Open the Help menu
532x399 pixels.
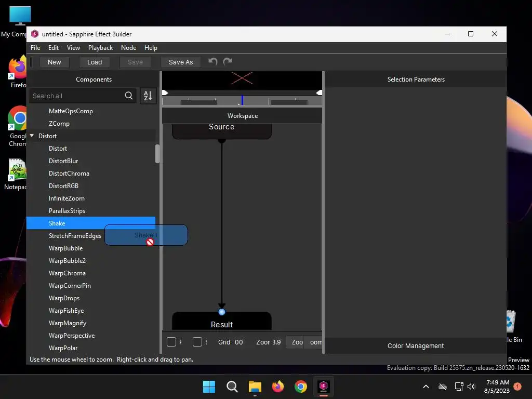[x=151, y=48]
